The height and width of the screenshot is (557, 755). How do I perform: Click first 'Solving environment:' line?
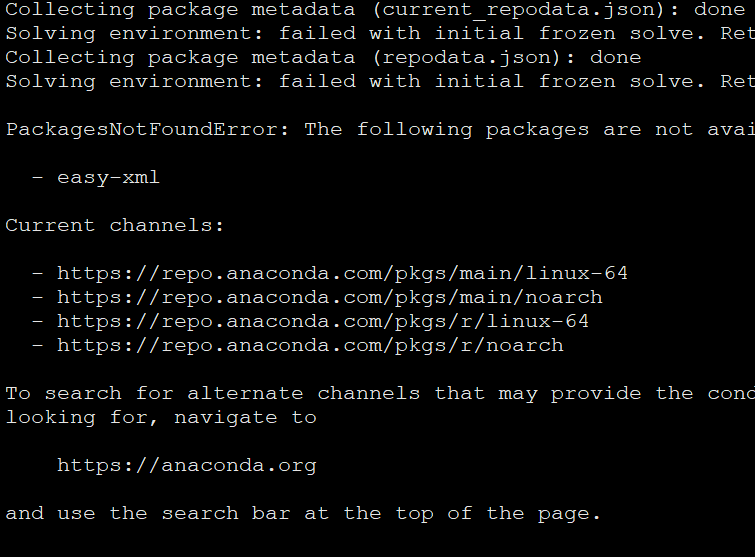(380, 34)
